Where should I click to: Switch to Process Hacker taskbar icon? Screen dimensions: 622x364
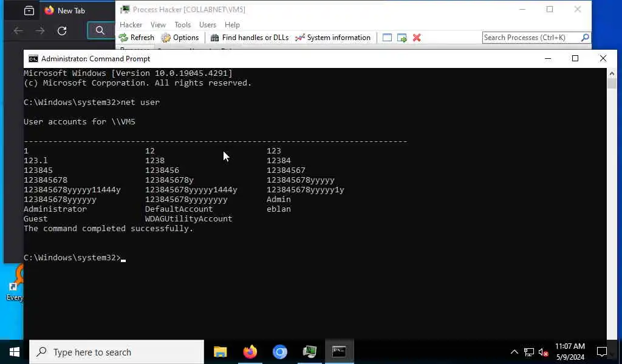pyautogui.click(x=309, y=352)
